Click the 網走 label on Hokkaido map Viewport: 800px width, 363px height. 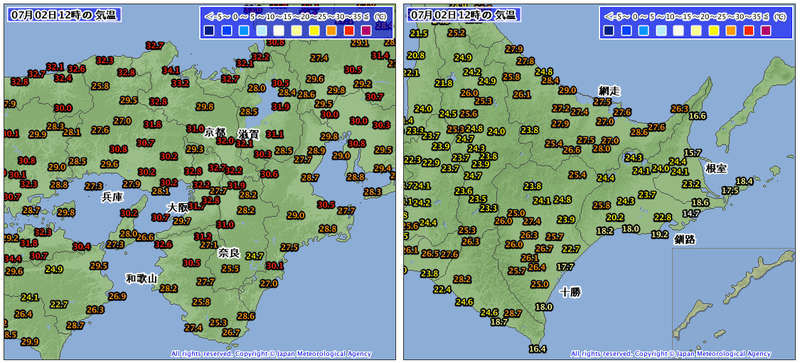(x=609, y=91)
